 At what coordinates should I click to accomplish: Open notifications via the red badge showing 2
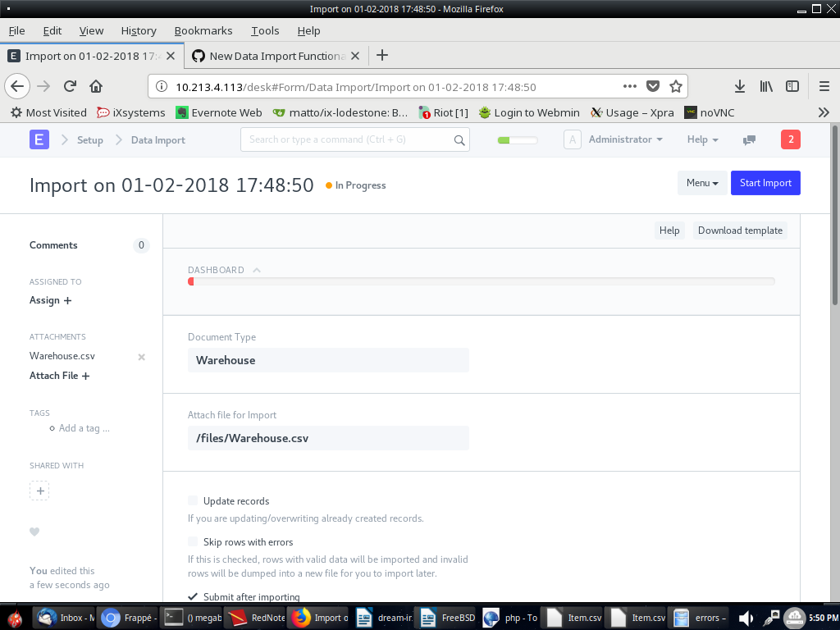point(790,139)
